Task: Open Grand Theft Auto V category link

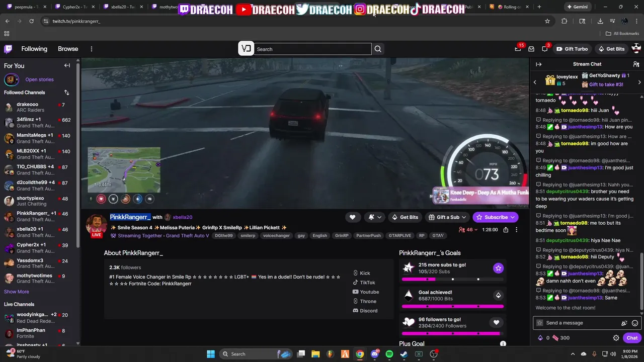Action: click(187, 236)
